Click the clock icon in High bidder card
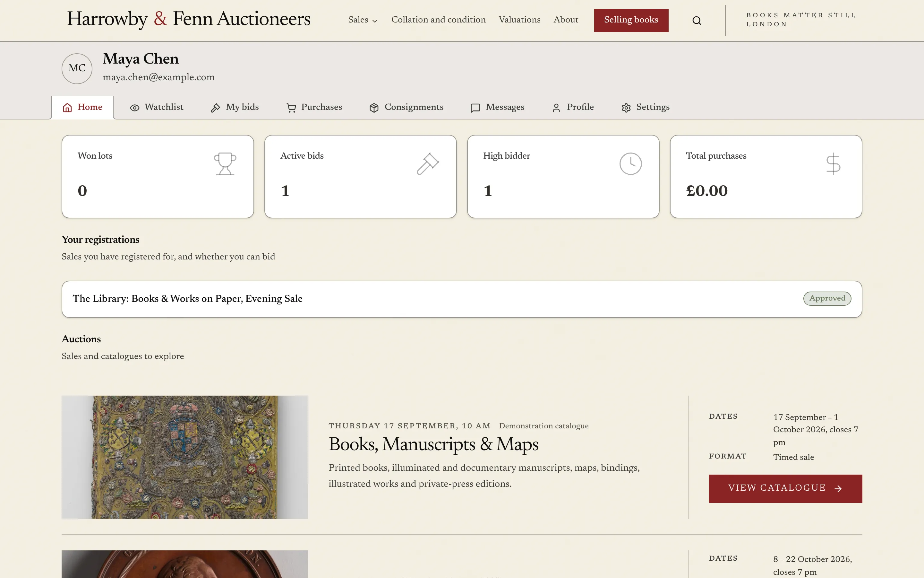This screenshot has width=924, height=578. (x=630, y=164)
